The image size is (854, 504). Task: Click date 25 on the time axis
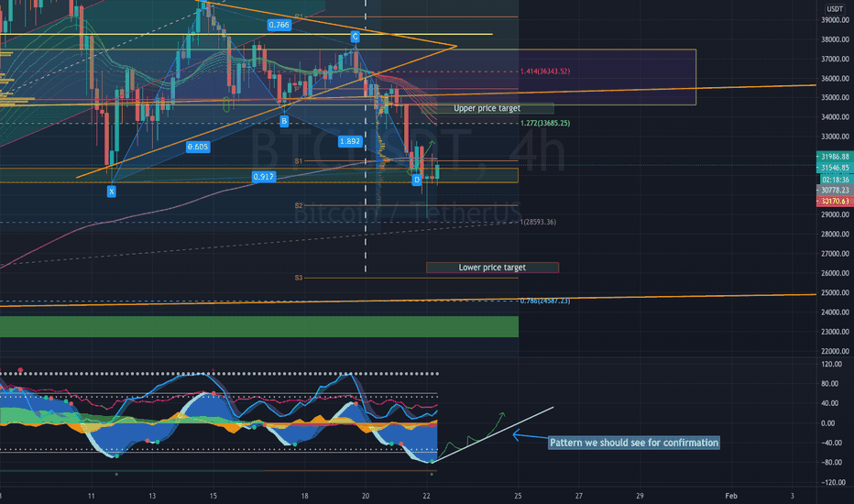tap(518, 496)
